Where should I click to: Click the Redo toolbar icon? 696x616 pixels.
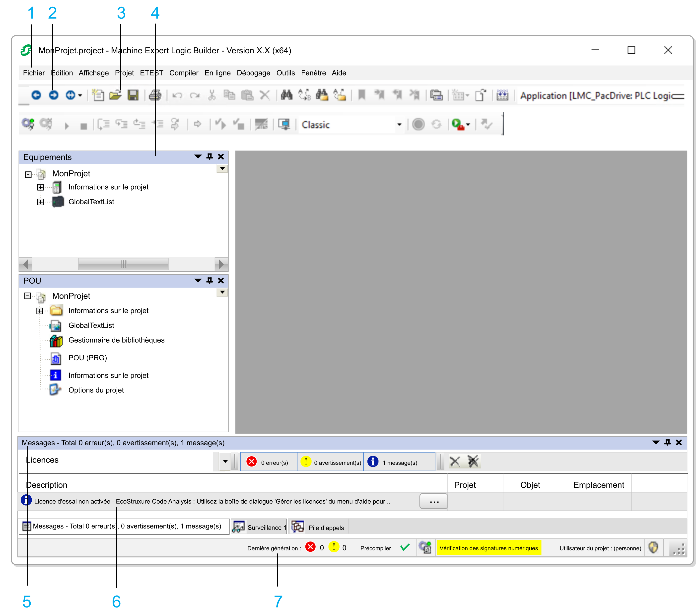point(195,95)
